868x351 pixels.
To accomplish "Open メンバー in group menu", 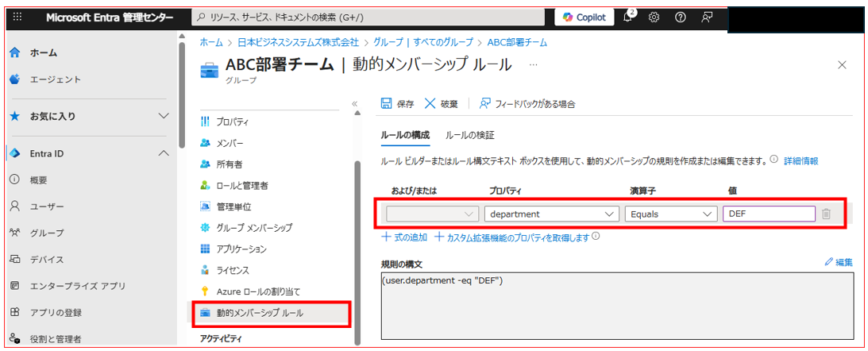I will [230, 144].
